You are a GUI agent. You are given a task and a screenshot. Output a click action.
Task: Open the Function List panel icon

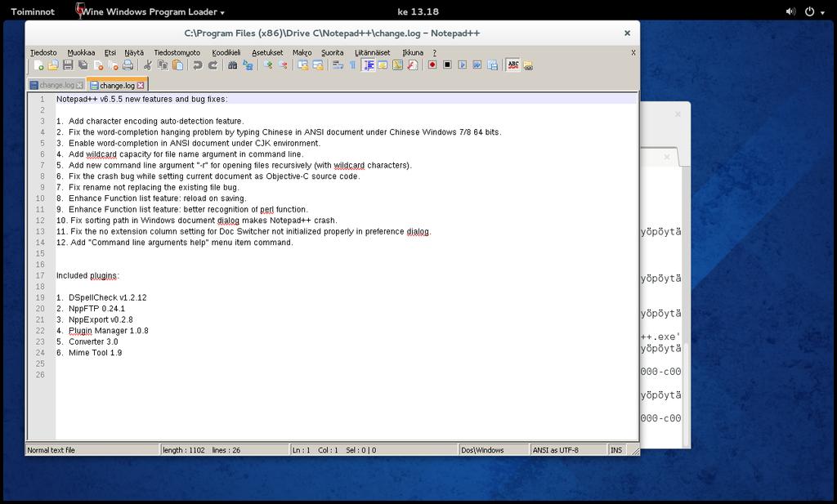[413, 65]
